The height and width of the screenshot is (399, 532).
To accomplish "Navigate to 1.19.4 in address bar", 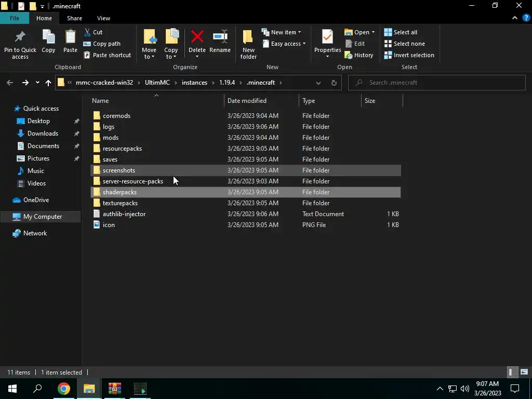I will [227, 83].
